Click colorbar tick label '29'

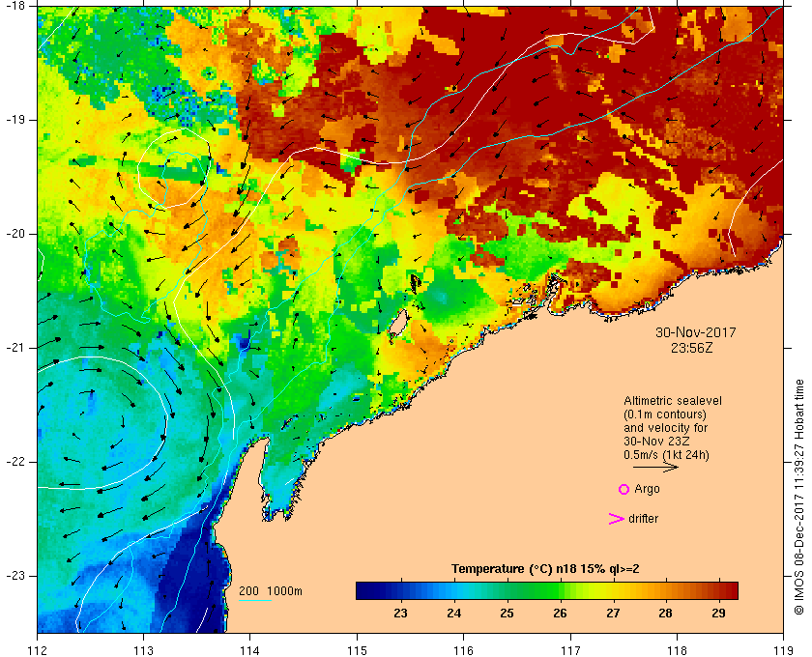[x=718, y=614]
